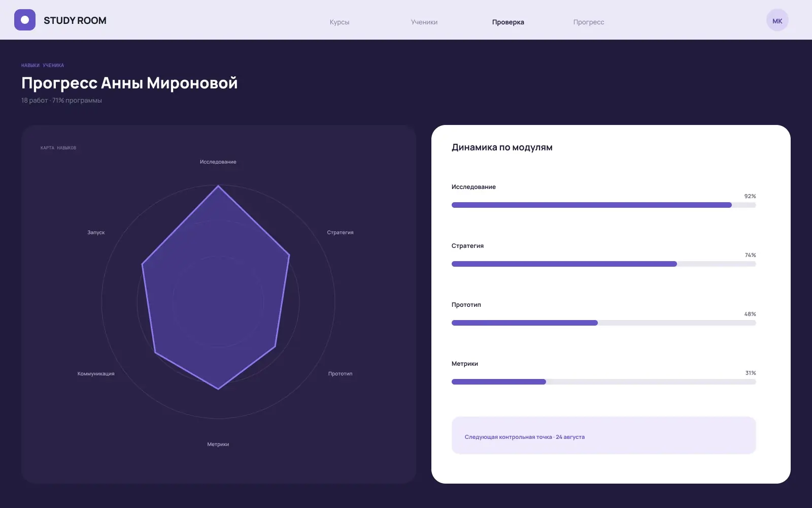Viewport: 812px width, 508px height.
Task: Click the 92% value text
Action: click(750, 196)
